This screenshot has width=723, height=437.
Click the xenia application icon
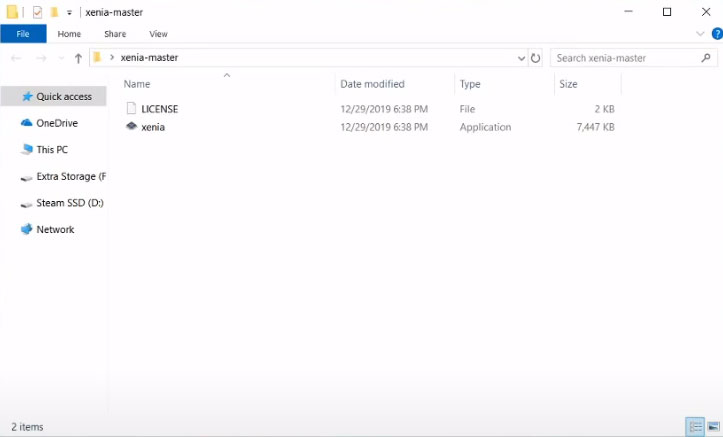point(131,126)
